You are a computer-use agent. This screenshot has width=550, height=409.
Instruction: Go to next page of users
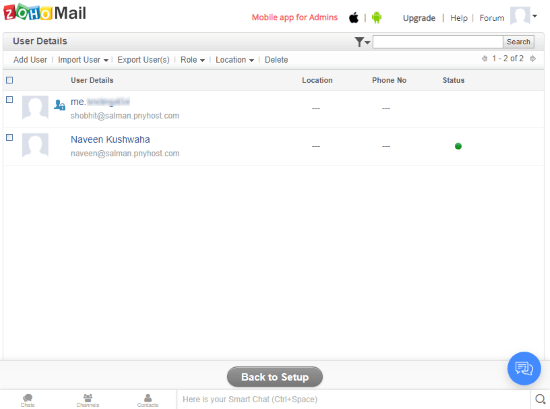pos(533,59)
